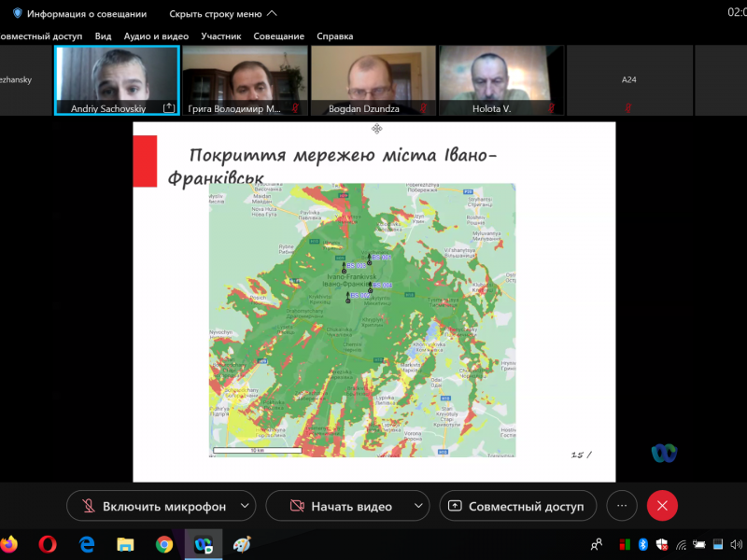This screenshot has width=747, height=560.
Task: Open the Участник menu
Action: tap(221, 36)
